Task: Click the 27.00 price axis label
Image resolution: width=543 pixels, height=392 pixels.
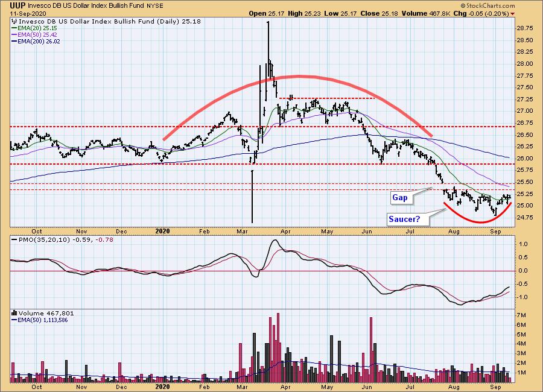Action: pos(524,111)
